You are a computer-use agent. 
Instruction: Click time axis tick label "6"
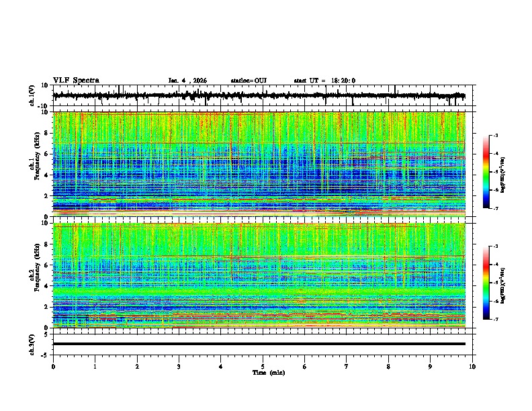[x=305, y=367]
